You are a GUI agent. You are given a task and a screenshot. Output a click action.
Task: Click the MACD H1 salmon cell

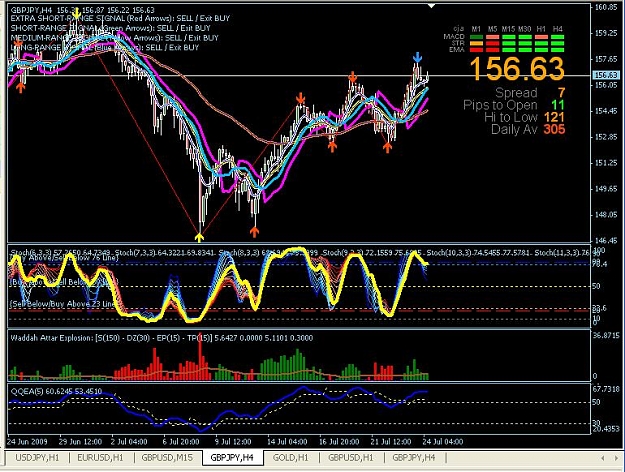pyautogui.click(x=541, y=37)
